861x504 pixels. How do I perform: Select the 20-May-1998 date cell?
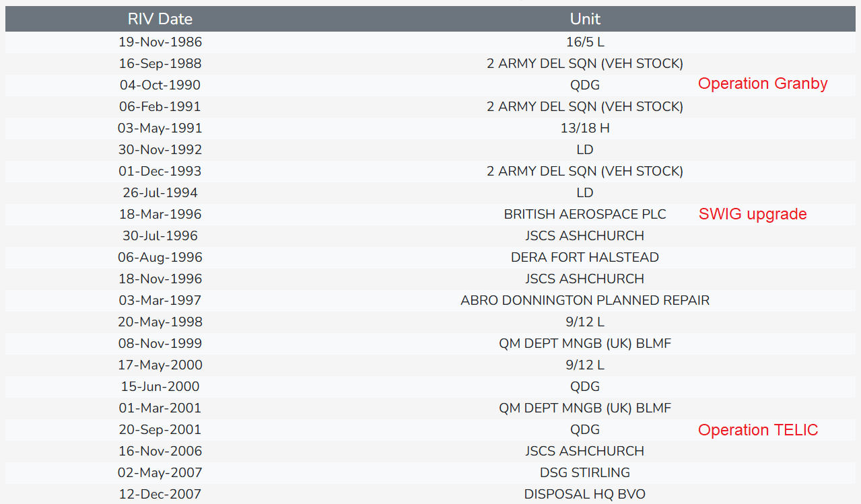pos(160,322)
